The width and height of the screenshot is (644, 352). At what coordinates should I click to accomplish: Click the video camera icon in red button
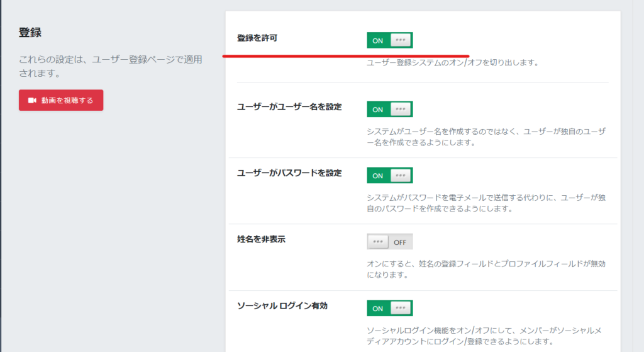point(32,100)
